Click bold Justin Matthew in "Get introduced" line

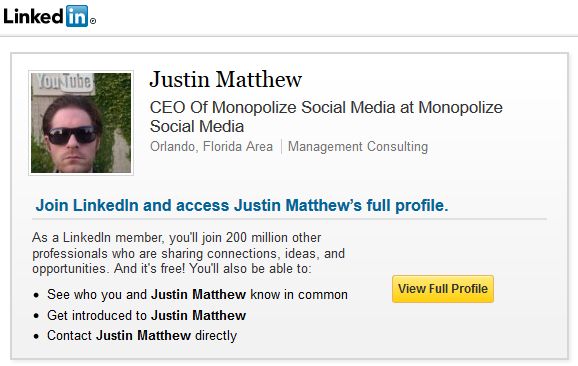click(x=198, y=316)
